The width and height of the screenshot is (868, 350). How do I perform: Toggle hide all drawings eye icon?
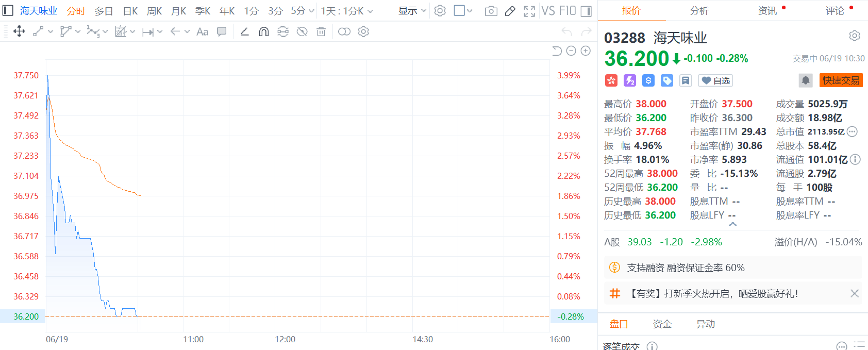[x=302, y=32]
